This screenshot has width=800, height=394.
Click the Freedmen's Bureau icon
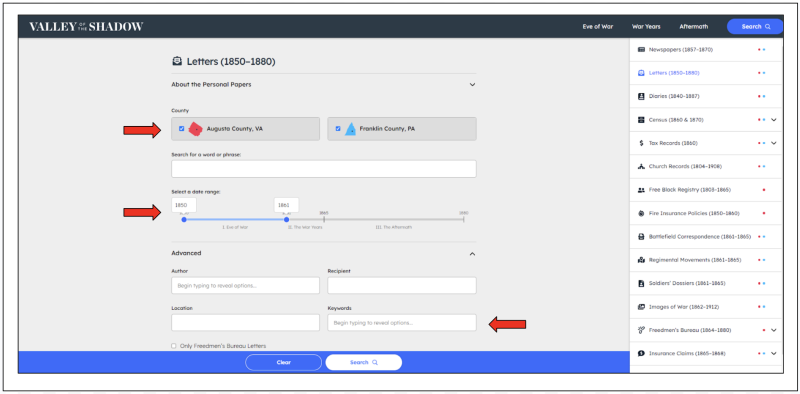(641, 330)
